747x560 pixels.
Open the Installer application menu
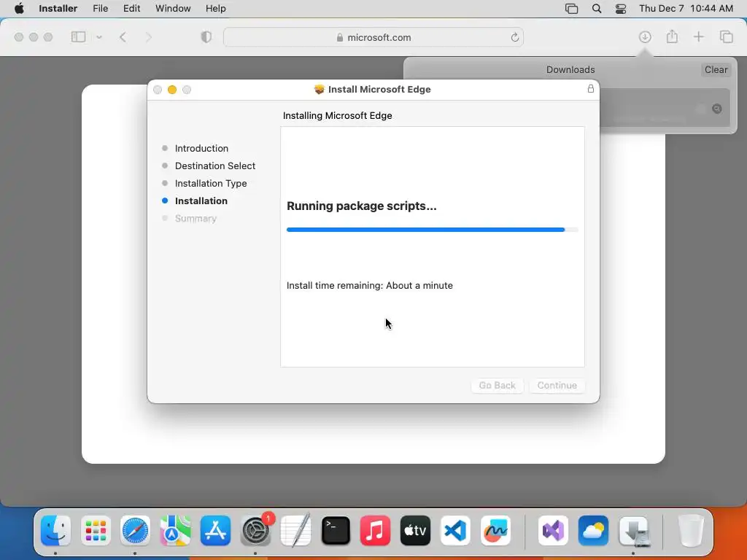tap(58, 9)
